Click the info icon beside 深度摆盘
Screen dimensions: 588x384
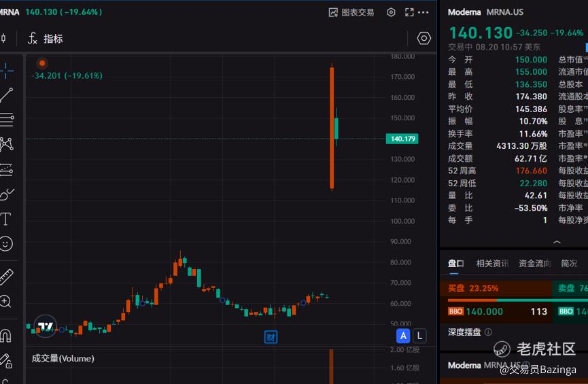[488, 332]
